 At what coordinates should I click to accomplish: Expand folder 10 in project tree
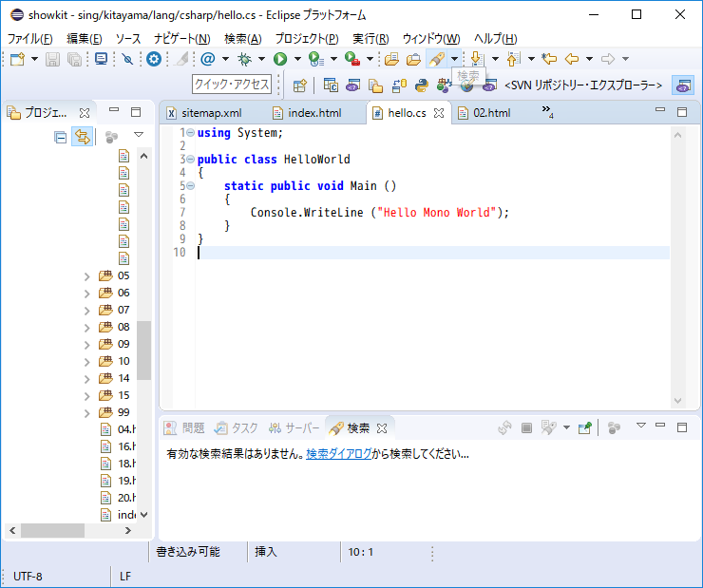click(87, 362)
